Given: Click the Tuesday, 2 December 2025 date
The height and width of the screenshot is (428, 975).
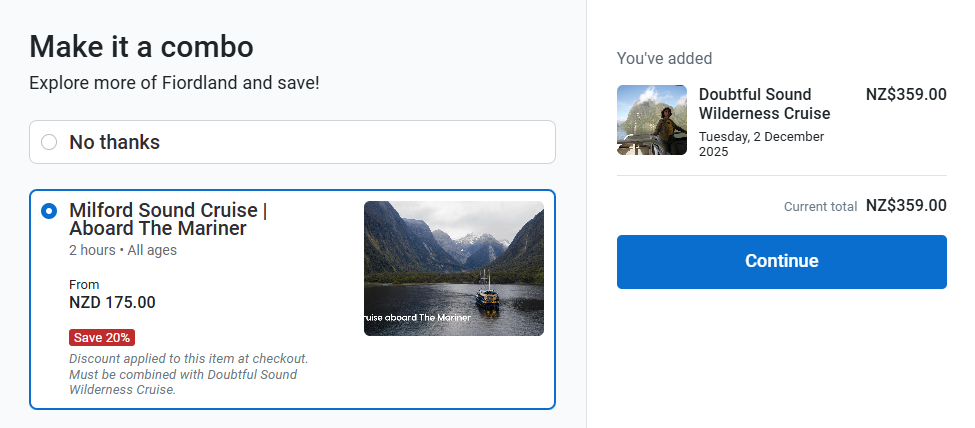Looking at the screenshot, I should pos(760,144).
